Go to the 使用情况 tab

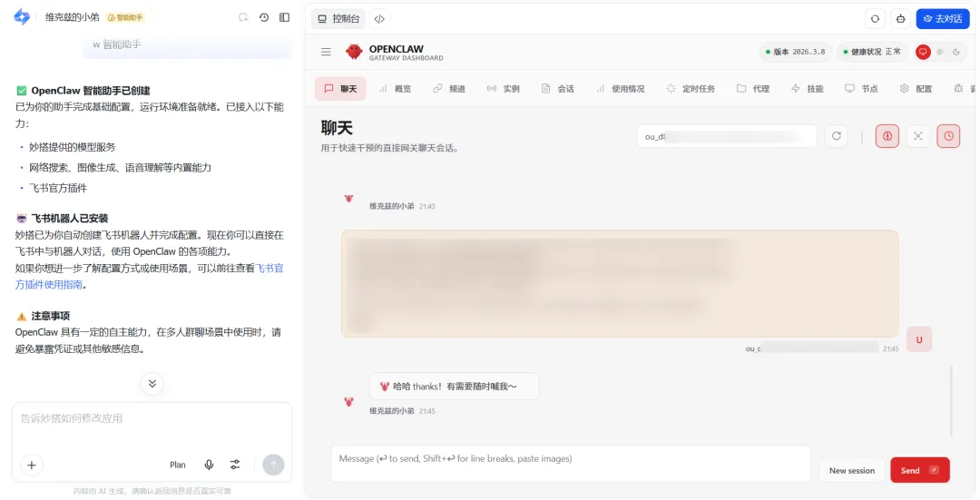coord(620,89)
